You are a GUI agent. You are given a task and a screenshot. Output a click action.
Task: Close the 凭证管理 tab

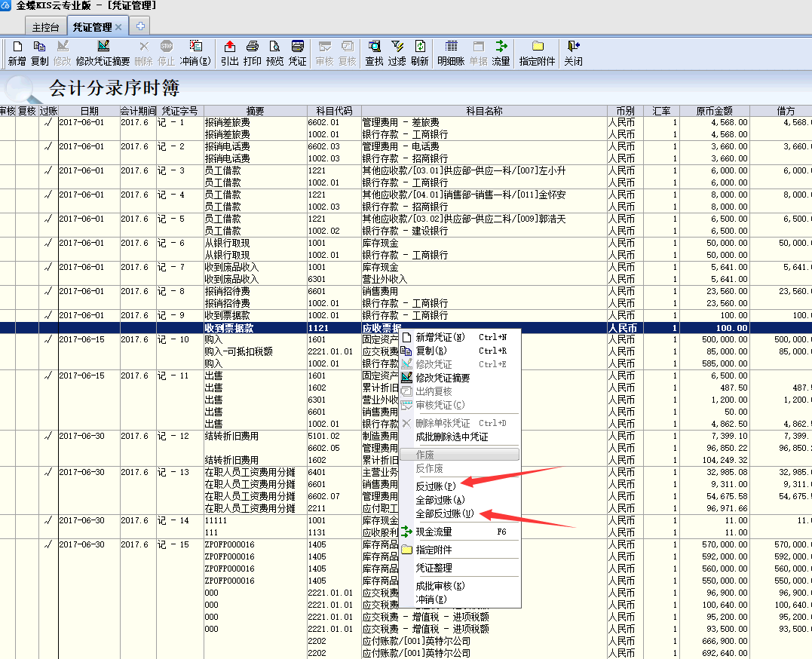[x=118, y=27]
